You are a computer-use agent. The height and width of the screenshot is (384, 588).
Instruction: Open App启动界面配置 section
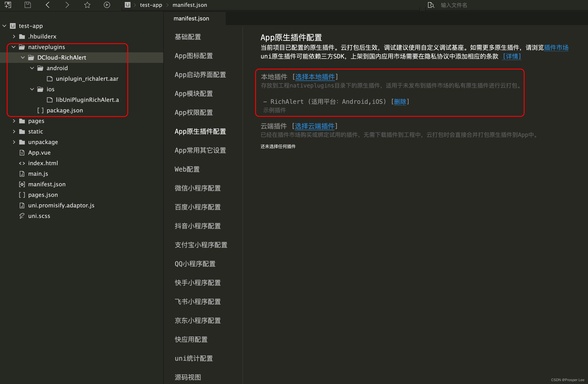200,75
